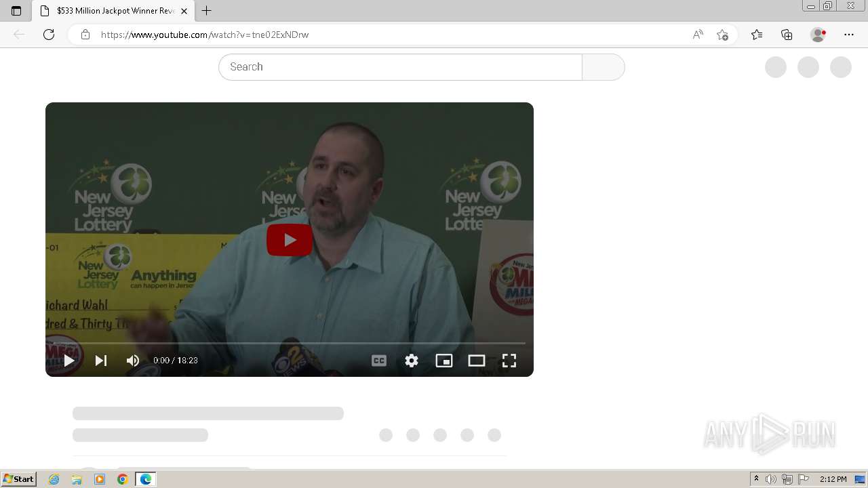Click the video progress bar
868x488 pixels.
pyautogui.click(x=290, y=343)
